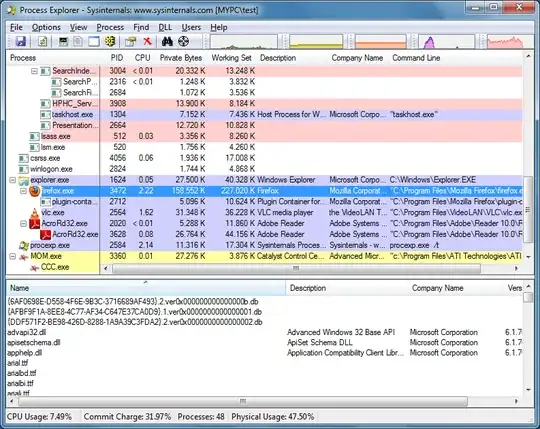Viewport: 540px width, 429px height.
Task: Sort by the CPU column header
Action: click(142, 58)
